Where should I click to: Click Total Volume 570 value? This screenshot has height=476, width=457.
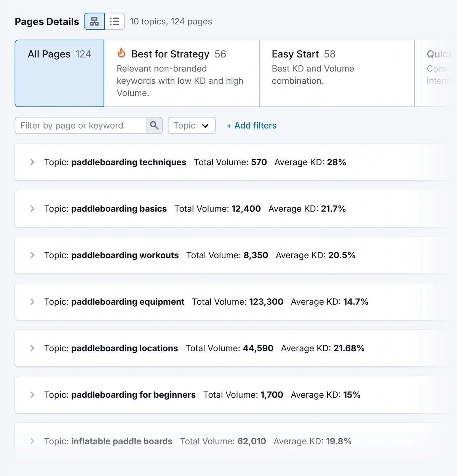[259, 162]
